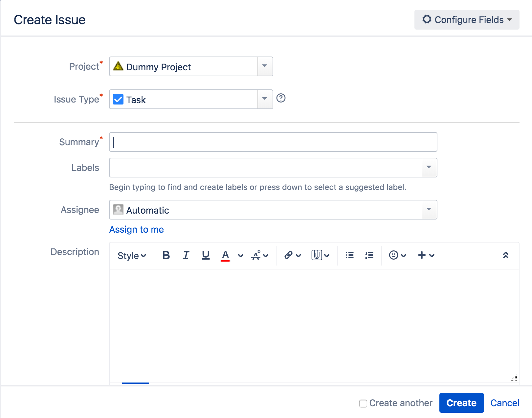Viewport: 532px width, 418px height.
Task: Open the insert more content plus menu
Action: 422,255
